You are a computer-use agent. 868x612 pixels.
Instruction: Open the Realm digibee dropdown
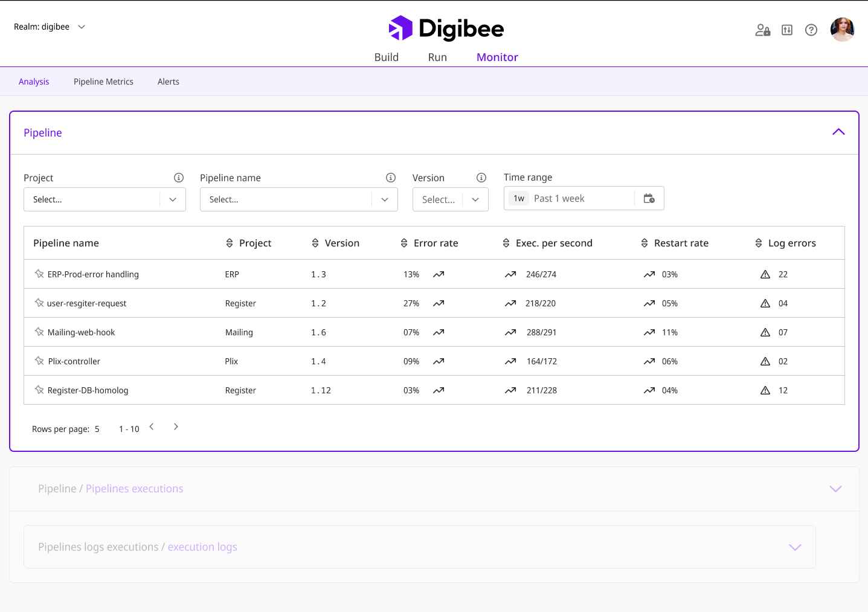(50, 27)
